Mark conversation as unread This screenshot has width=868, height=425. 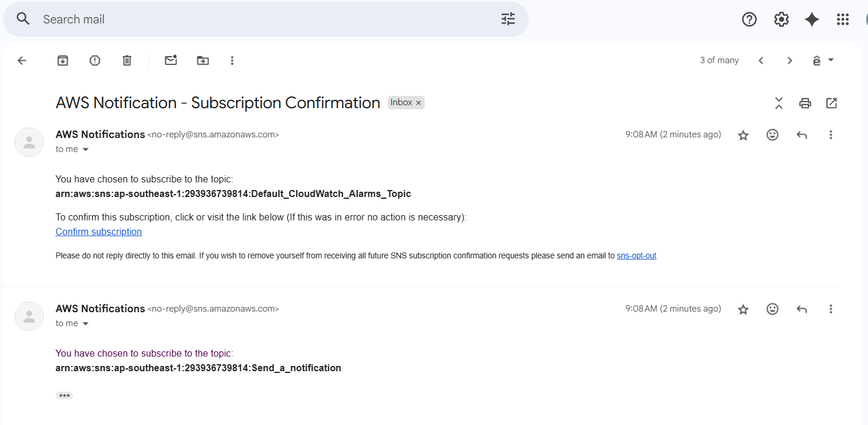(x=171, y=60)
